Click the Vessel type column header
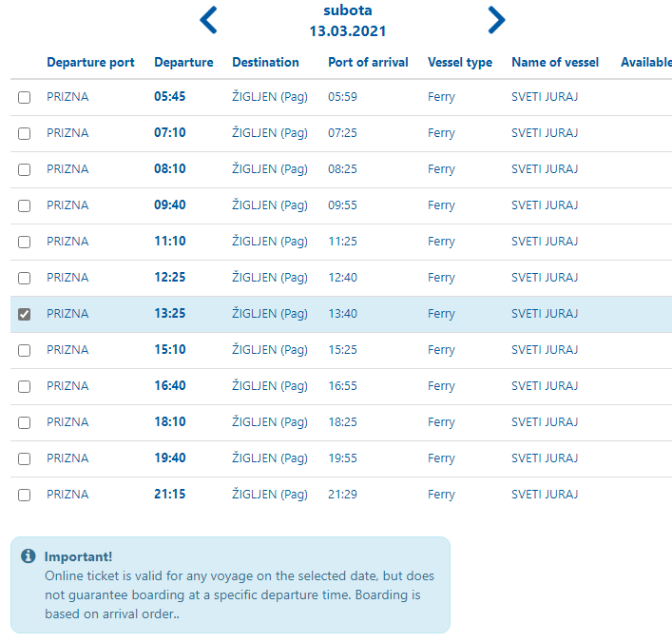 (x=460, y=63)
